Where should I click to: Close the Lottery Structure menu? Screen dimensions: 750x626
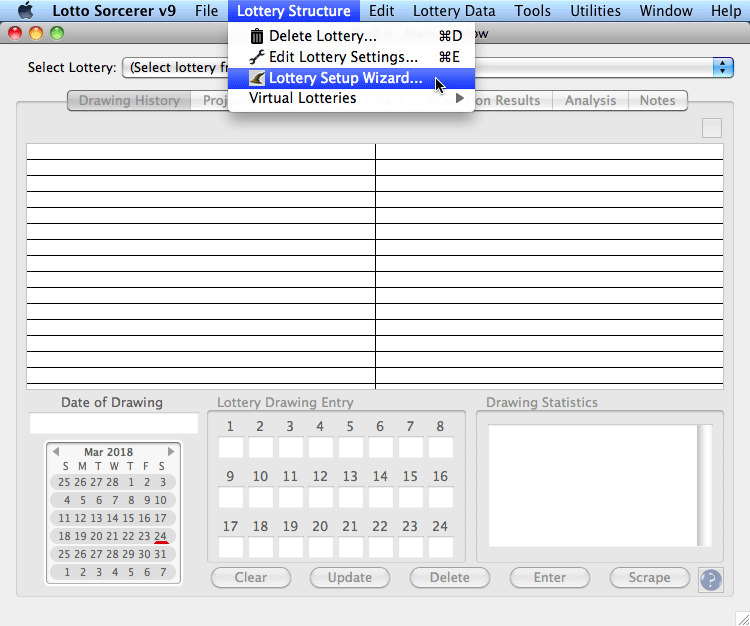294,11
